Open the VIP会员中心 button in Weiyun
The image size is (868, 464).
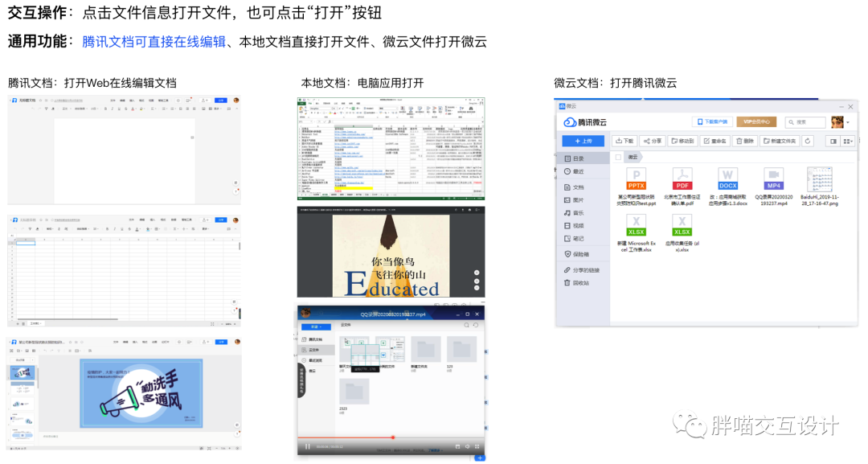(x=756, y=121)
